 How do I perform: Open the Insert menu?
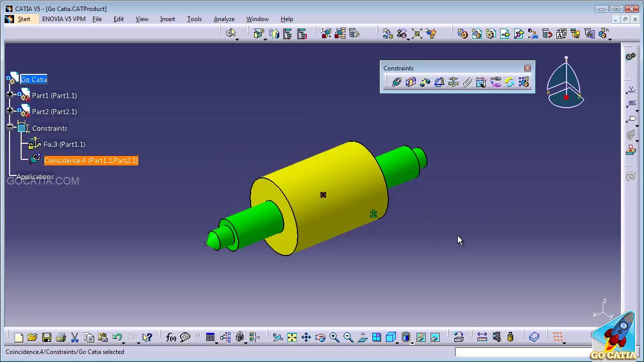pos(168,19)
